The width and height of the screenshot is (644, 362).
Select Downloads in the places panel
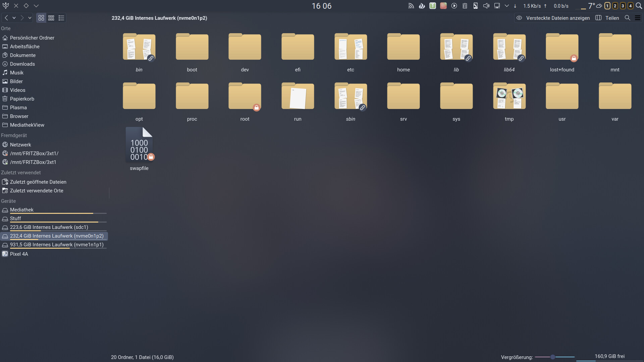[x=22, y=64]
